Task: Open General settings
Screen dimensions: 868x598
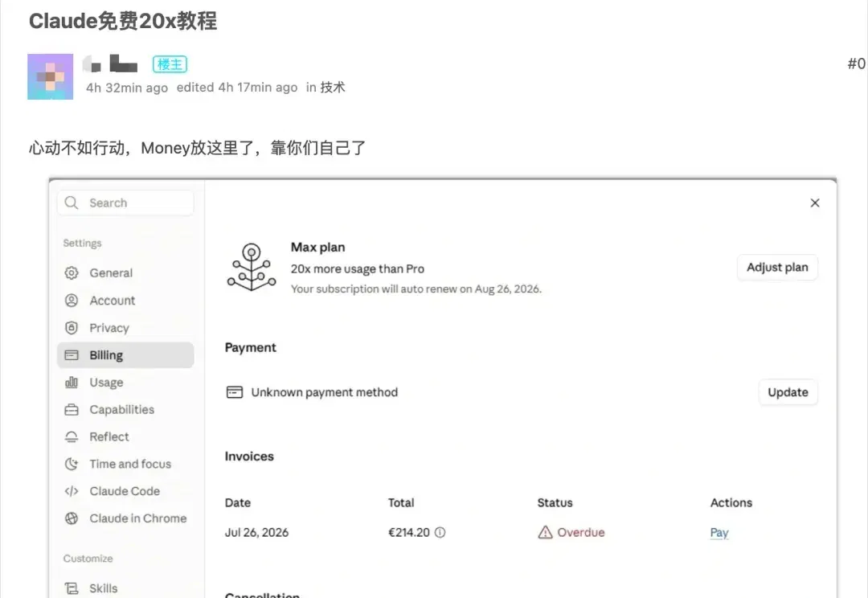Action: coord(125,273)
